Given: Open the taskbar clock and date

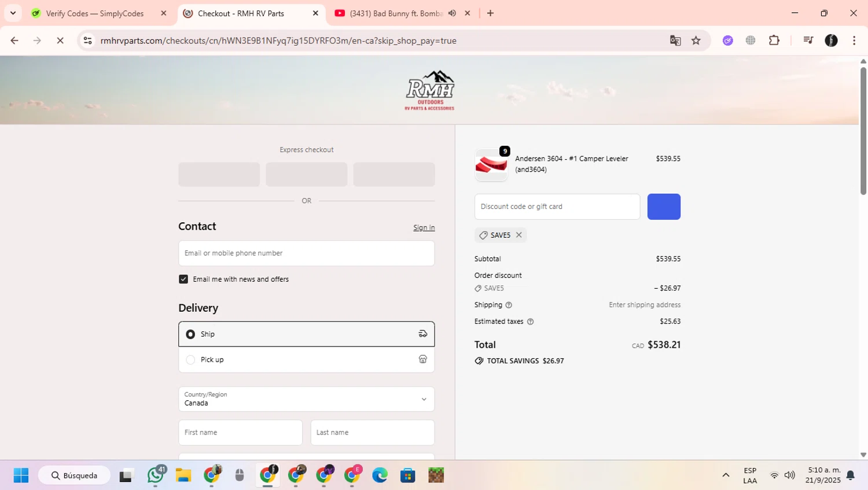Looking at the screenshot, I should click(x=824, y=476).
